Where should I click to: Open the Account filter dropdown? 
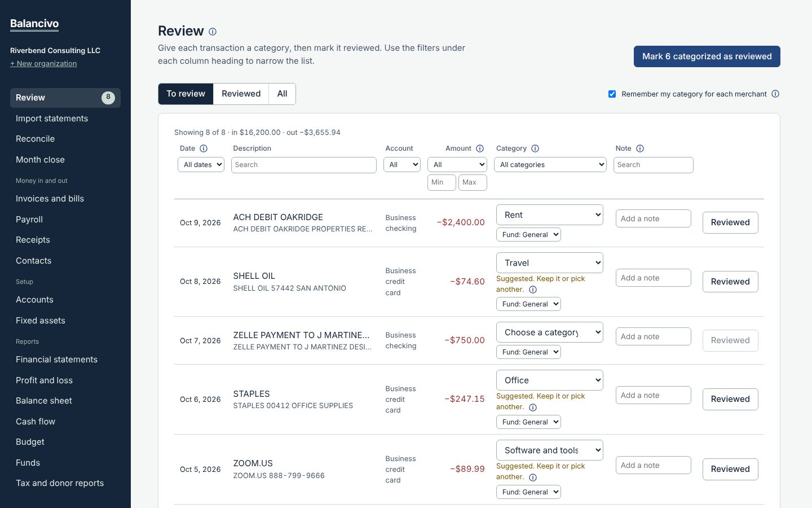[x=402, y=165]
